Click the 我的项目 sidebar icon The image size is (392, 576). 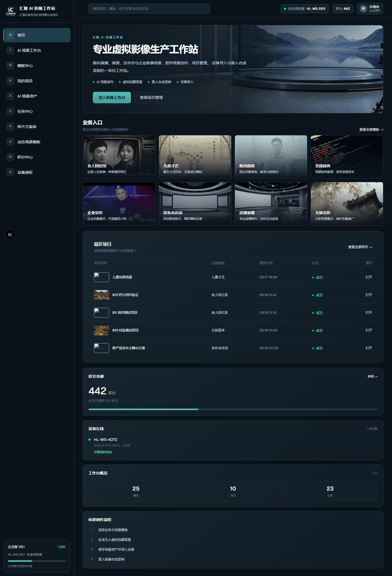click(10, 81)
